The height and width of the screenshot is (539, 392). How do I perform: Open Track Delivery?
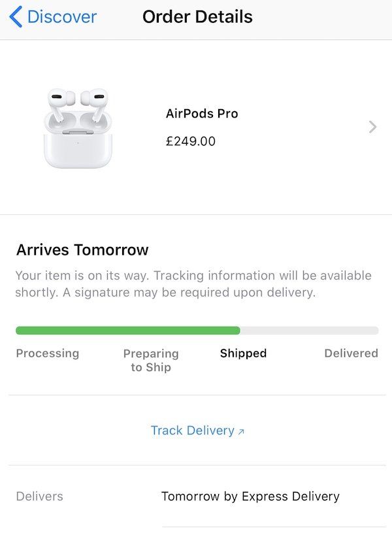coord(193,430)
